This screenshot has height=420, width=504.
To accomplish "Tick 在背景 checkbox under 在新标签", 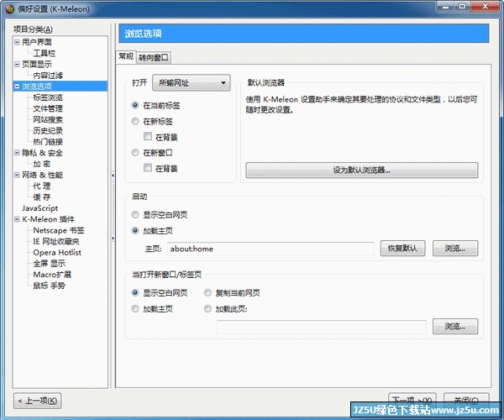I will [x=148, y=137].
